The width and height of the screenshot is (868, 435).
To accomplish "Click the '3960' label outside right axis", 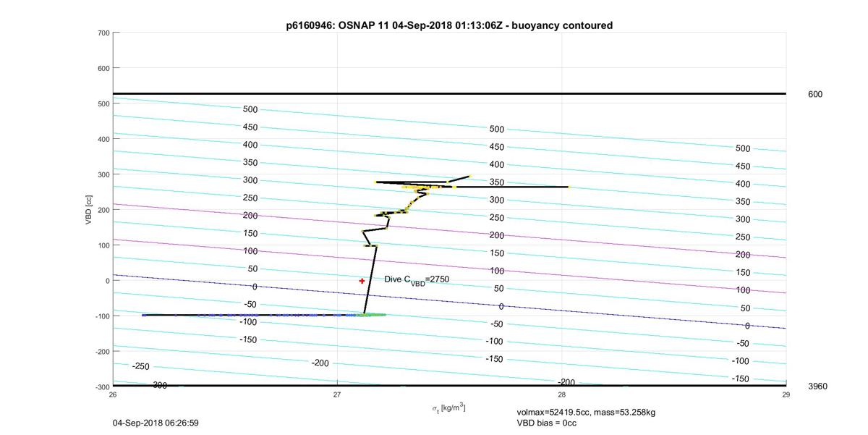I will [817, 387].
